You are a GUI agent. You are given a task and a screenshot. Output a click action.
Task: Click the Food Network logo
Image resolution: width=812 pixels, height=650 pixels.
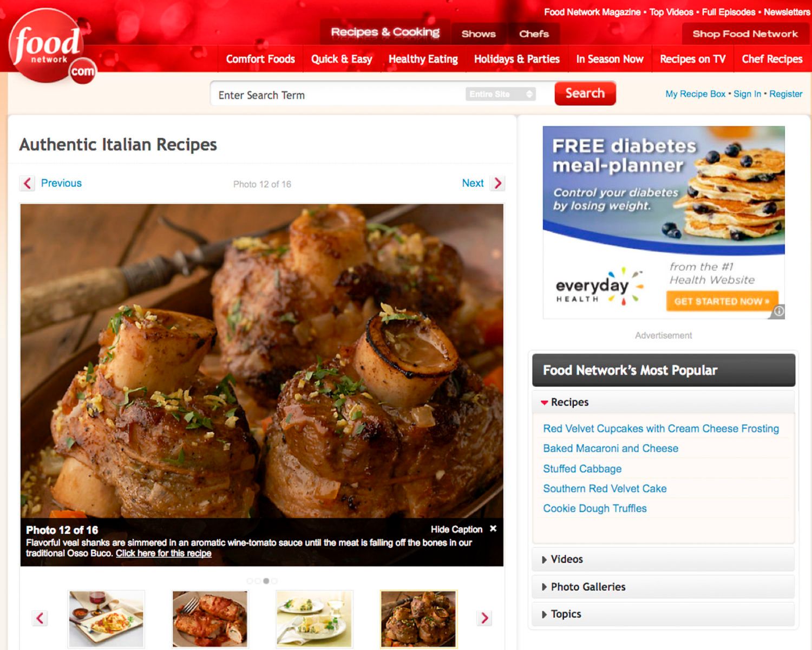click(x=52, y=47)
